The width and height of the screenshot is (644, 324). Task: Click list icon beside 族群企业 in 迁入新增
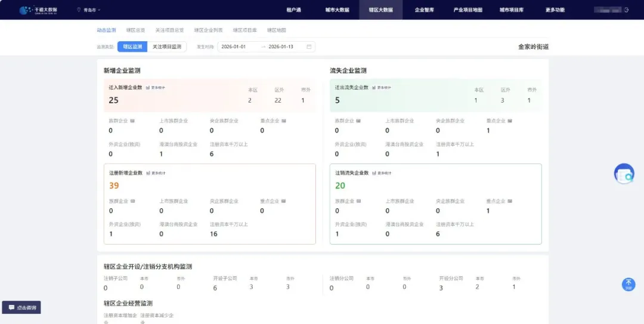pos(132,121)
